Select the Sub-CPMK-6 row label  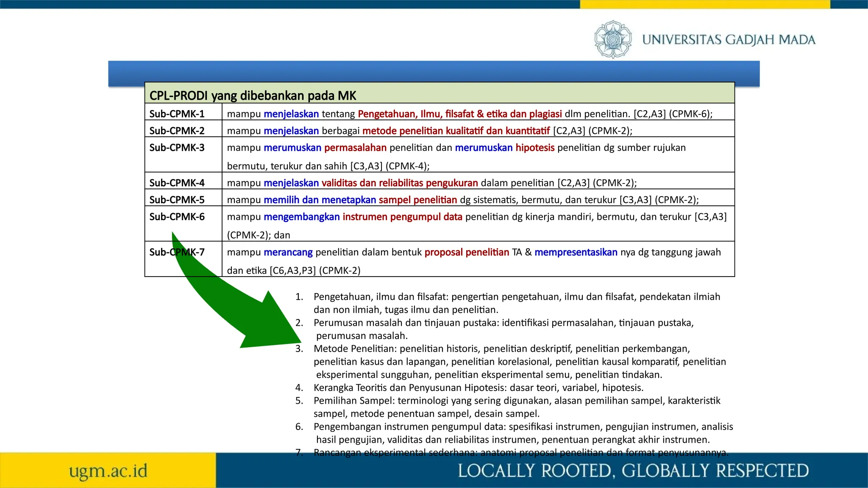[177, 216]
